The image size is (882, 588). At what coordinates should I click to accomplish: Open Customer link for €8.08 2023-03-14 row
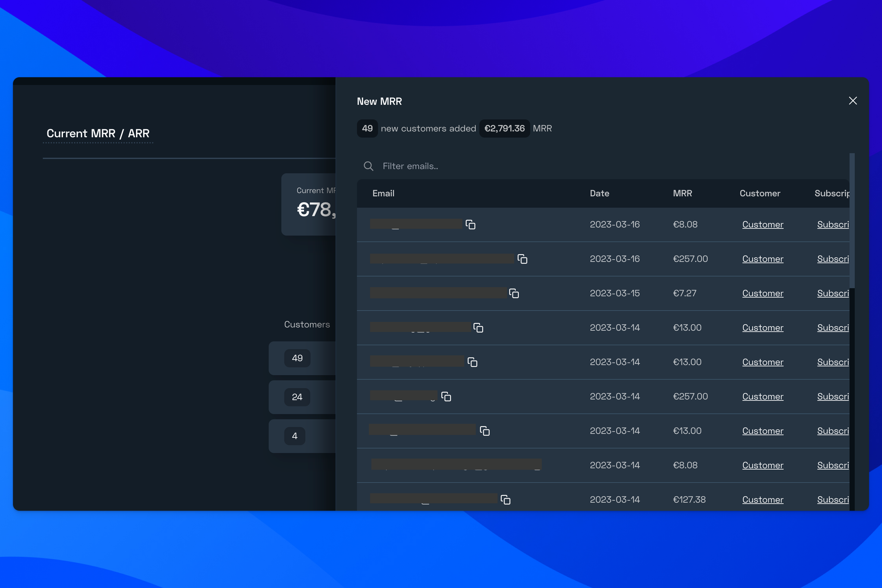(763, 465)
